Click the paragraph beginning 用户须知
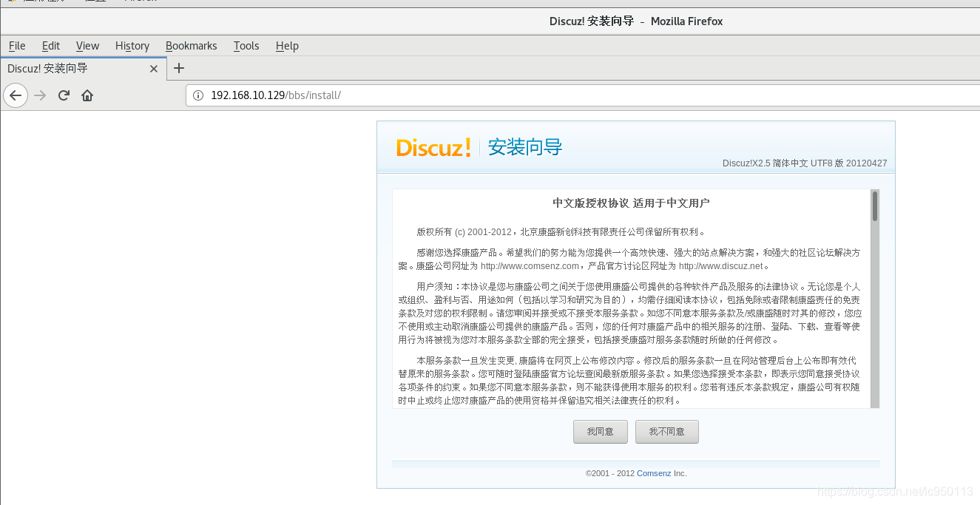980x505 pixels. pos(629,313)
